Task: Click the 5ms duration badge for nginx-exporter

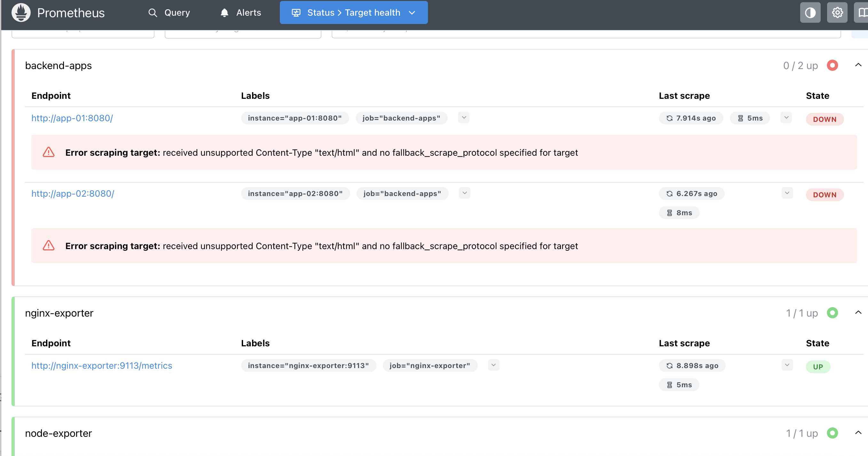Action: pos(679,385)
